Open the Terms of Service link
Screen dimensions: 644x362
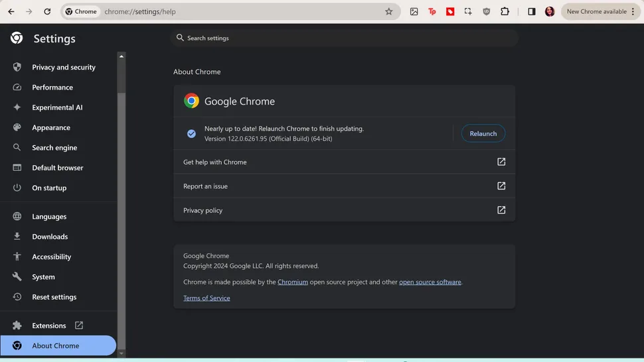click(206, 298)
